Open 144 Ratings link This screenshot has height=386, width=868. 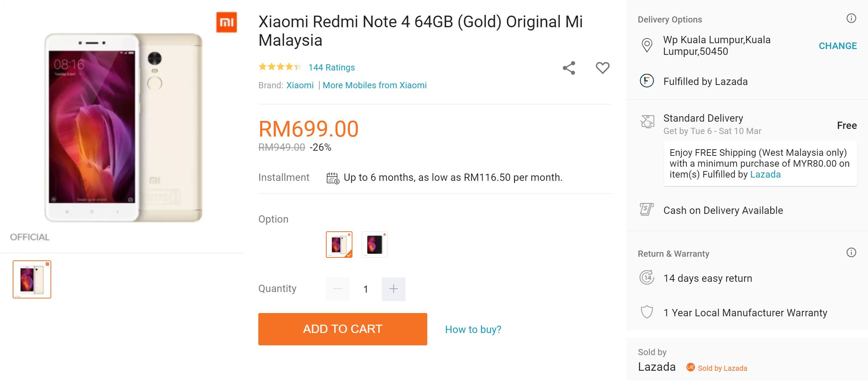[x=331, y=68]
